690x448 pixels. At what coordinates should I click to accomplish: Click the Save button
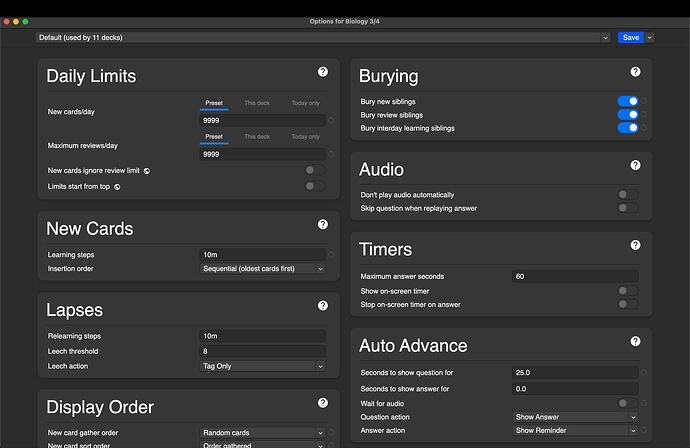(630, 37)
